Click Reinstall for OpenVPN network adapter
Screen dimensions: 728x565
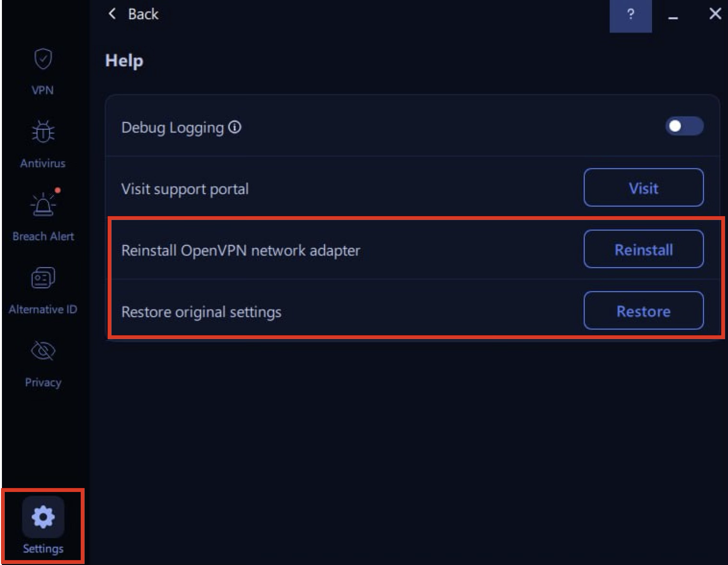[x=643, y=249]
